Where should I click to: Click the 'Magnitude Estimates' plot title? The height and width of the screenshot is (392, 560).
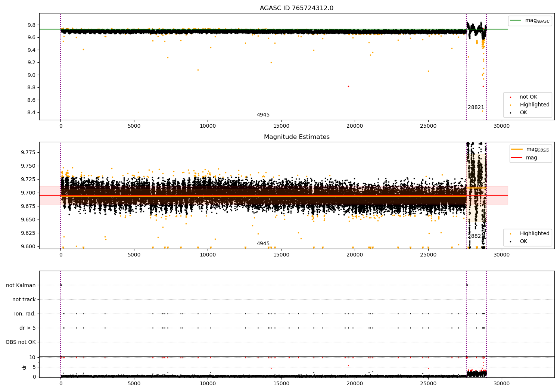pyautogui.click(x=296, y=137)
